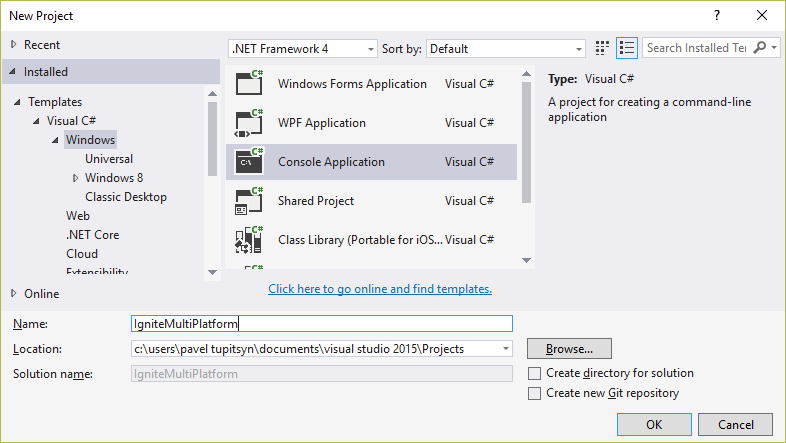
Task: Collapse the Installed section
Action: [13, 72]
